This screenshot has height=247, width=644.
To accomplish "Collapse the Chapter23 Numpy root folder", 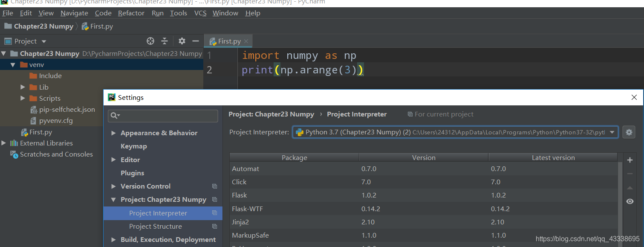I will pyautogui.click(x=4, y=53).
